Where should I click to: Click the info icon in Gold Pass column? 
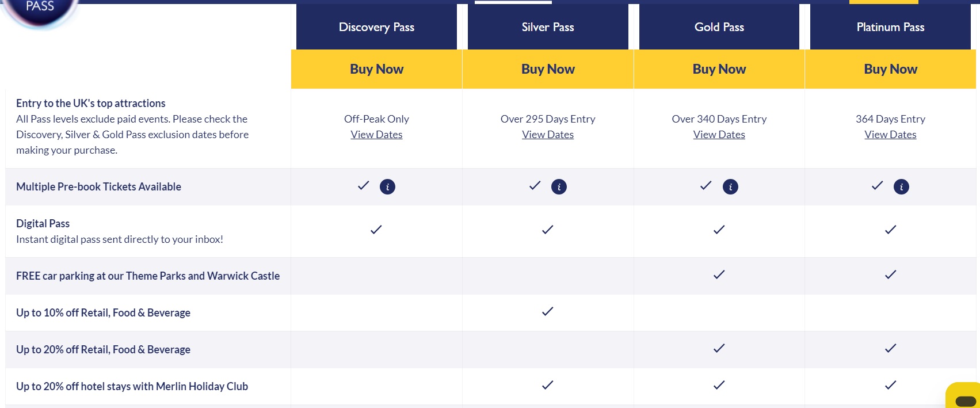coord(730,187)
